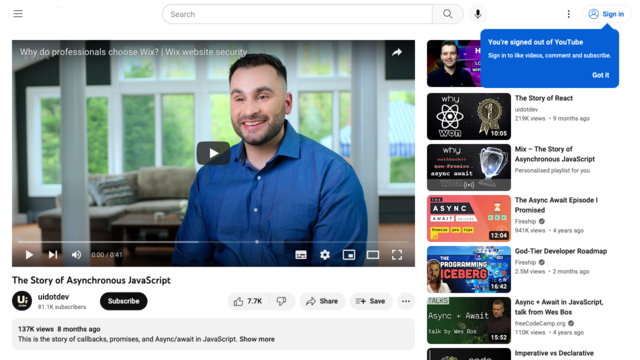Click the search magnifier button
The width and height of the screenshot is (640, 360).
tap(448, 14)
